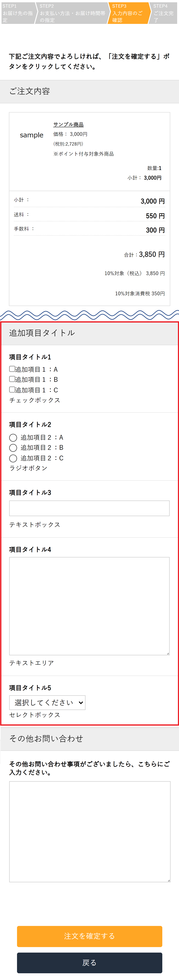Open the 選択してください select box
The height and width of the screenshot is (980, 179).
(x=47, y=703)
